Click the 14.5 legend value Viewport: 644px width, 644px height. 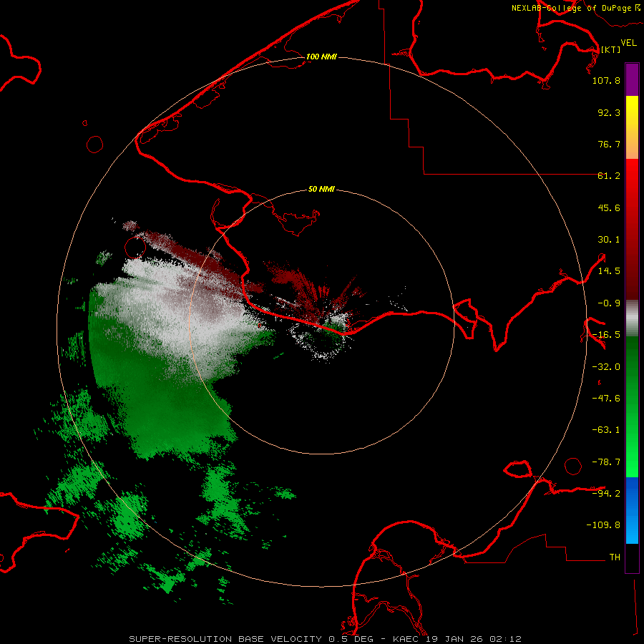[609, 271]
